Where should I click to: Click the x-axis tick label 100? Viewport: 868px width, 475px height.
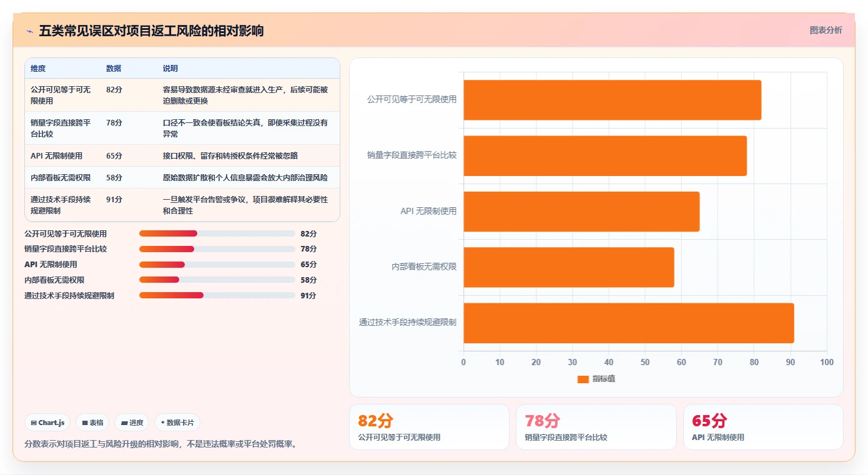point(827,362)
